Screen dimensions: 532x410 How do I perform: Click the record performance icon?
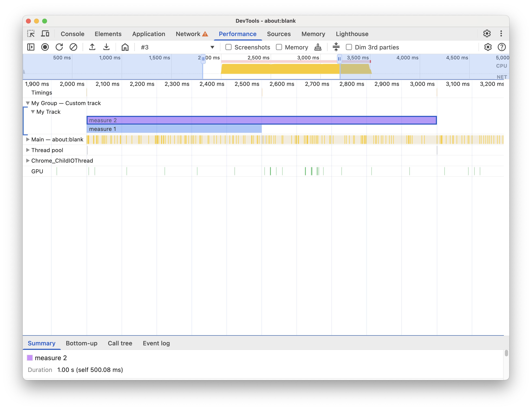click(x=45, y=47)
